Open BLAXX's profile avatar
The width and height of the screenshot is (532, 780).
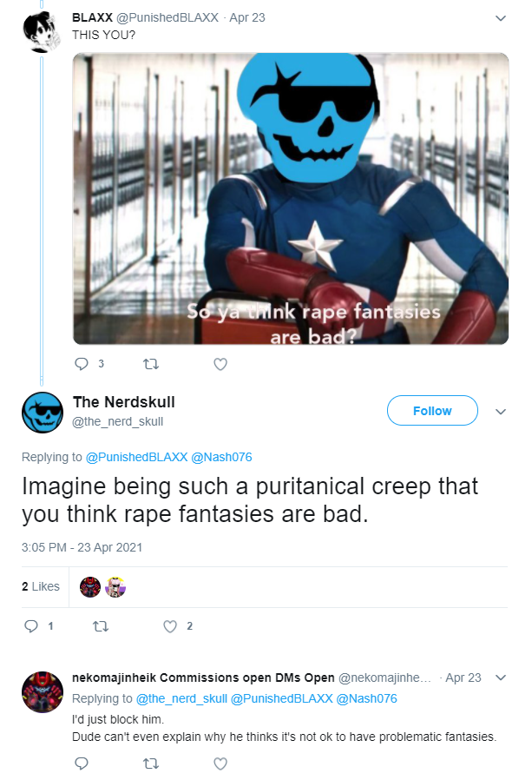point(43,32)
